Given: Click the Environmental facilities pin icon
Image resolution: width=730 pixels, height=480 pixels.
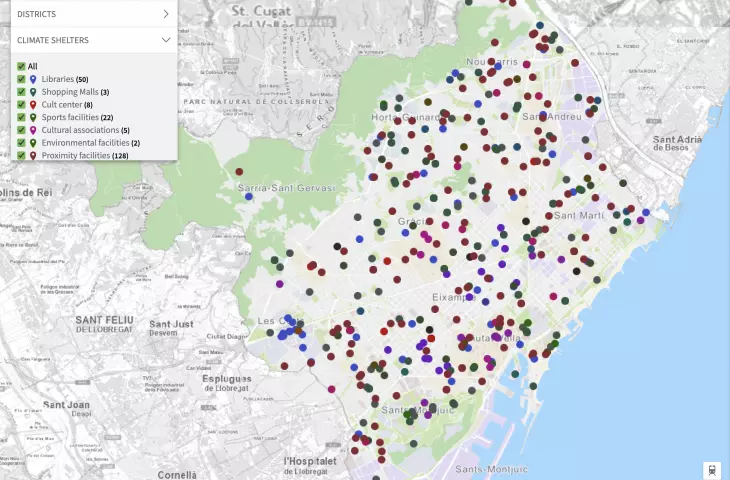Looking at the screenshot, I should (x=33, y=143).
